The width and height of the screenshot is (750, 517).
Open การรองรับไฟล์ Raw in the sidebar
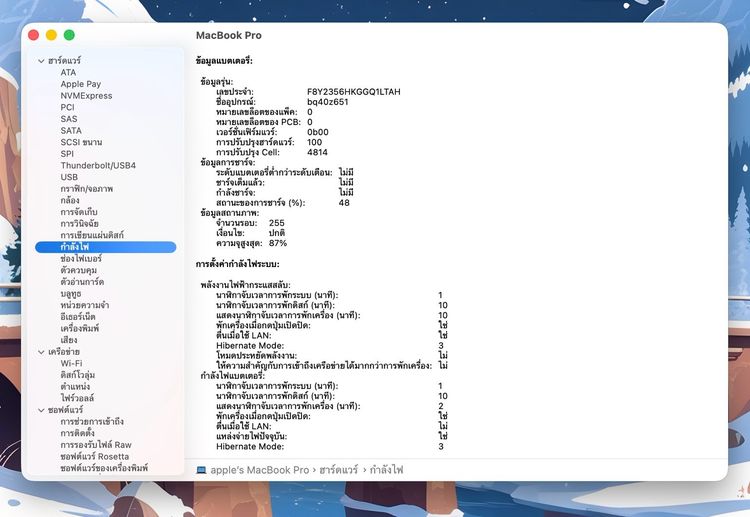tap(96, 445)
